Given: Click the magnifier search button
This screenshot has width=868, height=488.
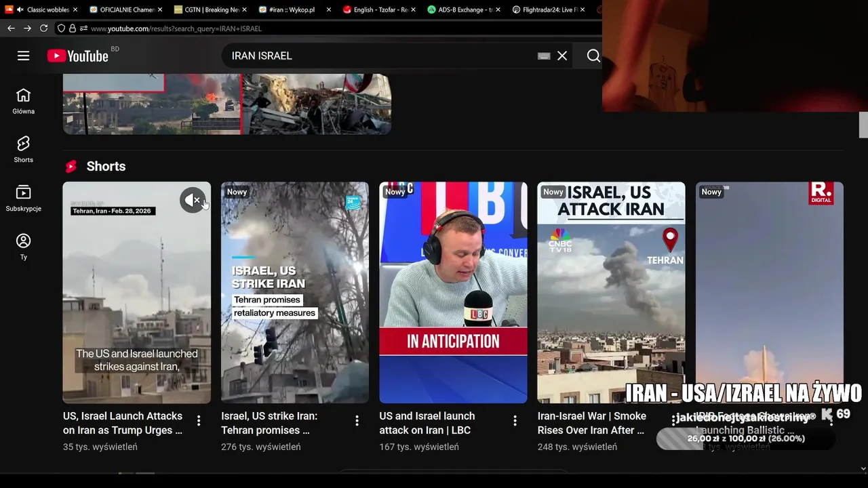Looking at the screenshot, I should [593, 56].
